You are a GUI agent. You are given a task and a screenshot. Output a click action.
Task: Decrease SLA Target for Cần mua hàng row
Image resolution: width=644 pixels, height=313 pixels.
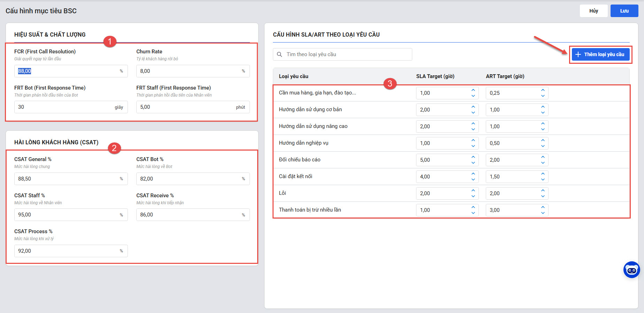(473, 96)
